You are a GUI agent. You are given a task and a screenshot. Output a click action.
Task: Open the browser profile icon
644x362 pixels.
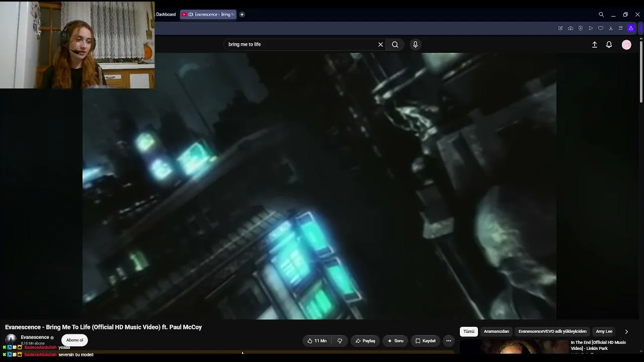click(x=631, y=28)
